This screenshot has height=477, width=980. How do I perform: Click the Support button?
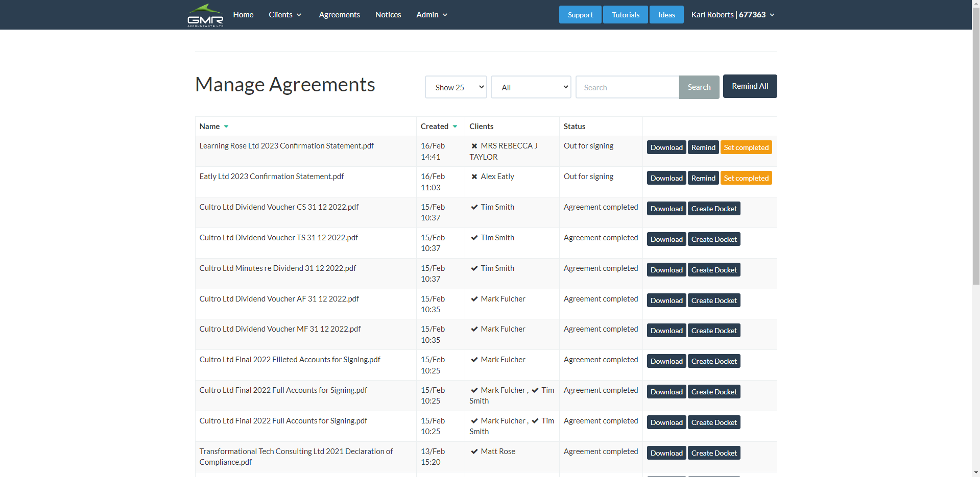tap(580, 15)
